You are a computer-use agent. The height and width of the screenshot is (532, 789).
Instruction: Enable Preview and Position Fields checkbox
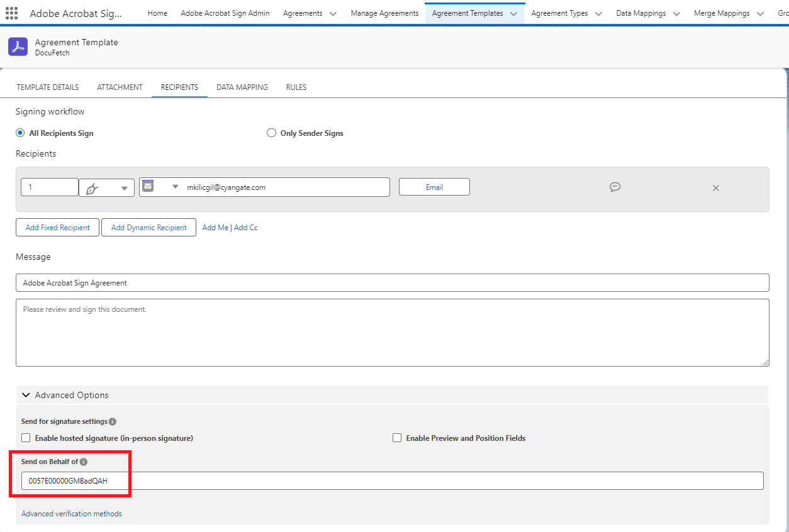coord(397,438)
